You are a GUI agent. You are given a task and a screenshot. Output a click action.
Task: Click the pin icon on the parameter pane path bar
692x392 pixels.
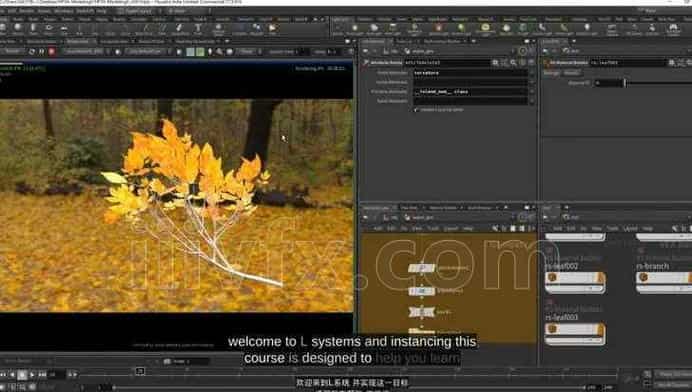(x=523, y=51)
